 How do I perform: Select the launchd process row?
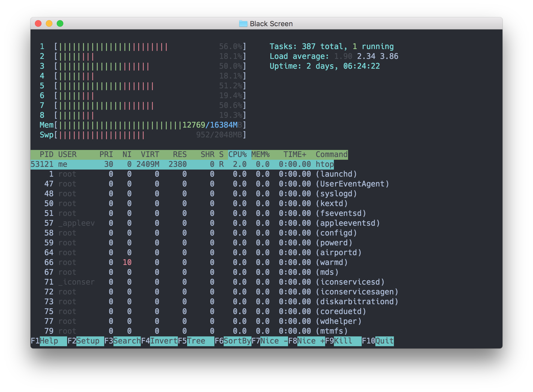point(336,174)
